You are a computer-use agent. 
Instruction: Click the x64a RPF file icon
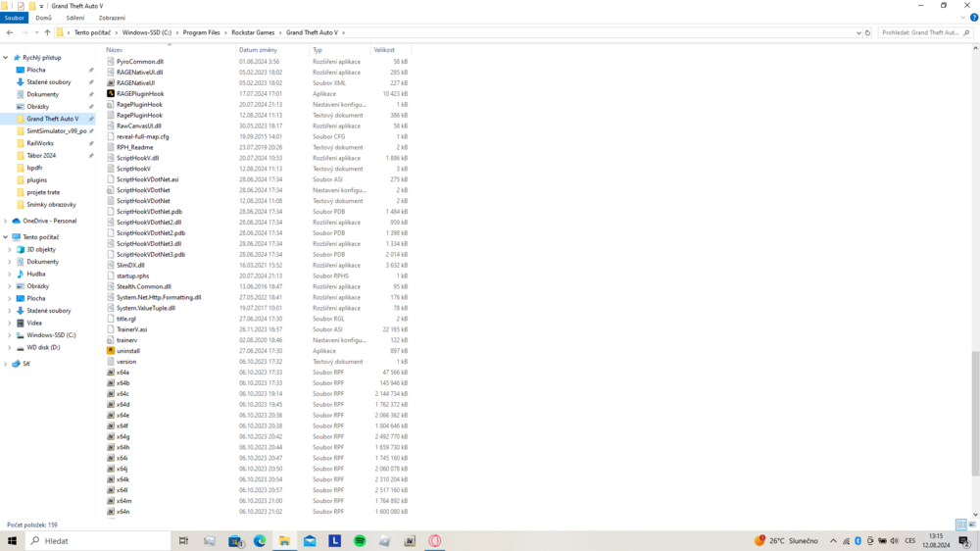tap(111, 373)
